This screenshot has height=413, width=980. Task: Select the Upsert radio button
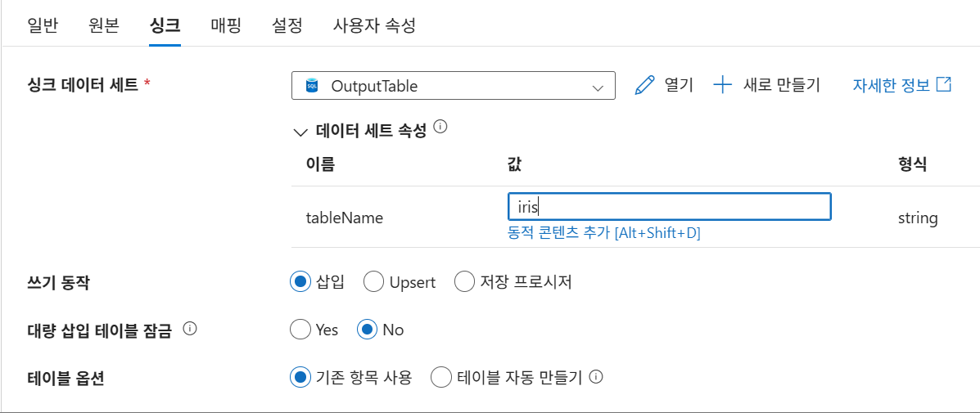374,282
